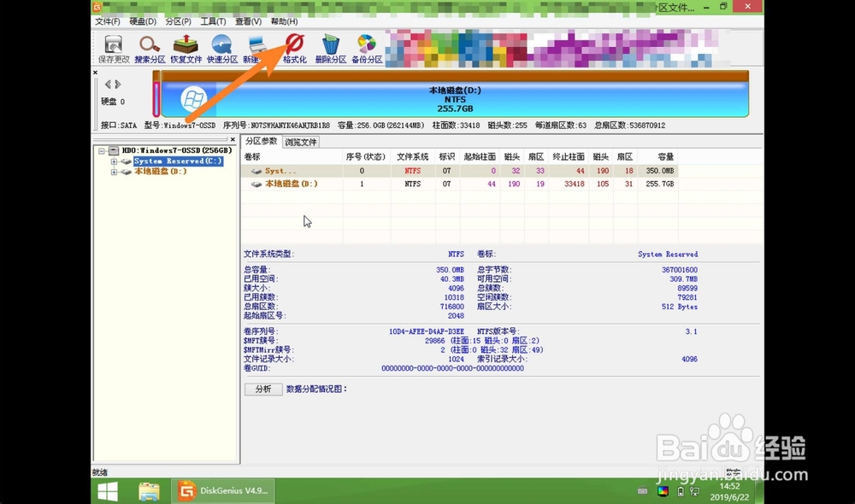
Task: Click the Save Changes (保存更改) toolbar icon
Action: [114, 49]
